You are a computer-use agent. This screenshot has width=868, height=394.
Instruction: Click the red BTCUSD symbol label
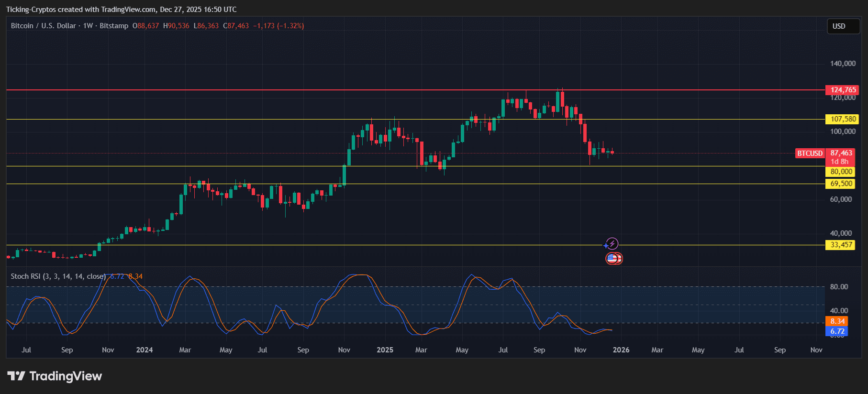810,153
